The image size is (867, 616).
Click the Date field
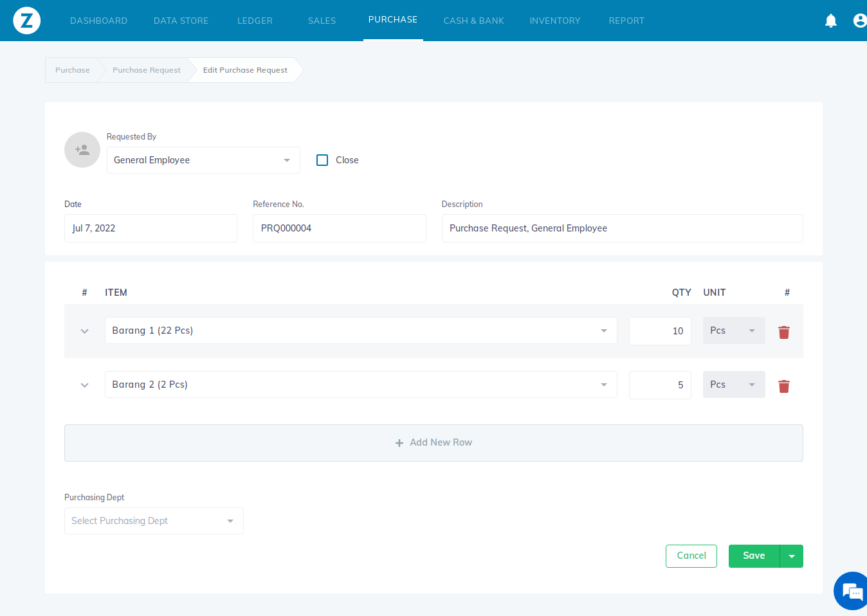(x=151, y=228)
